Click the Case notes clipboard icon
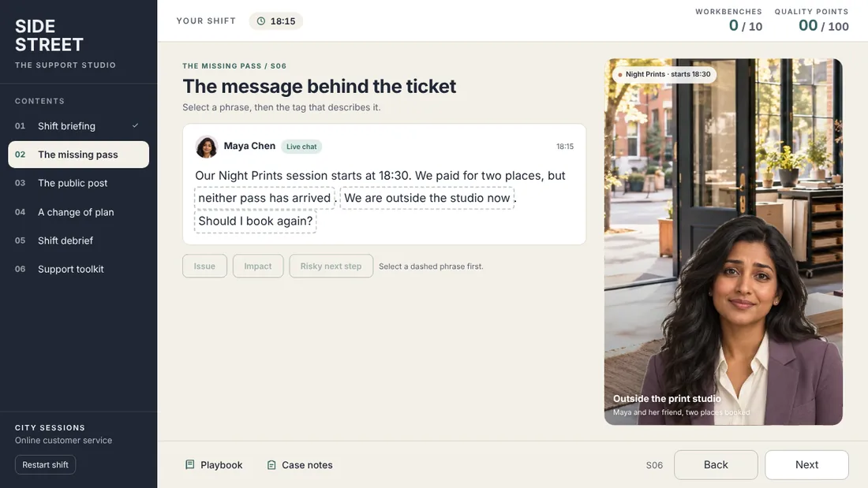 coord(271,465)
